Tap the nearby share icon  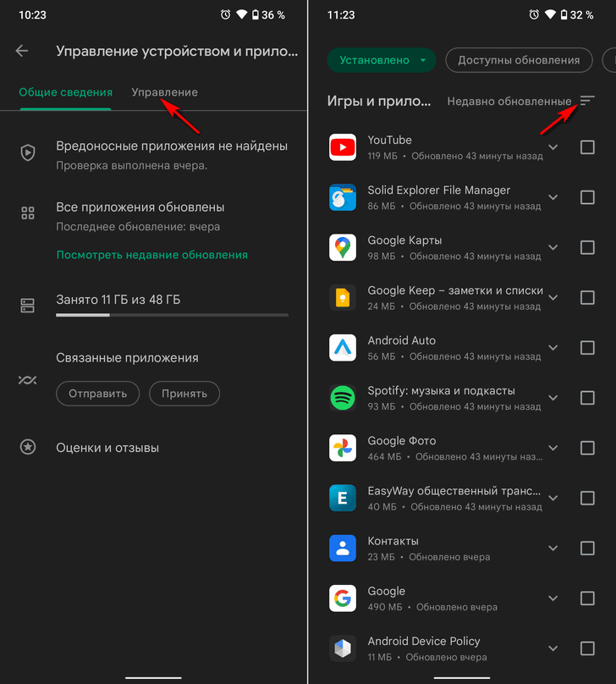(27, 380)
